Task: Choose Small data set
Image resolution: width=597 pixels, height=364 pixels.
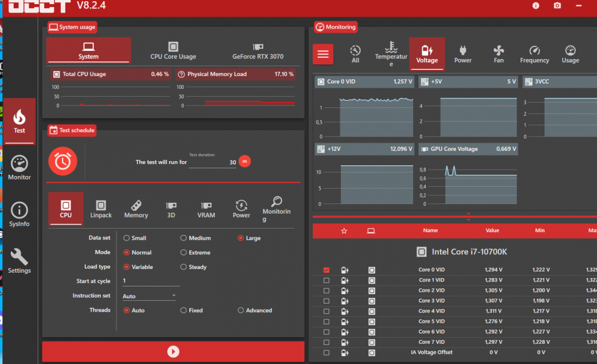Action: [135, 238]
